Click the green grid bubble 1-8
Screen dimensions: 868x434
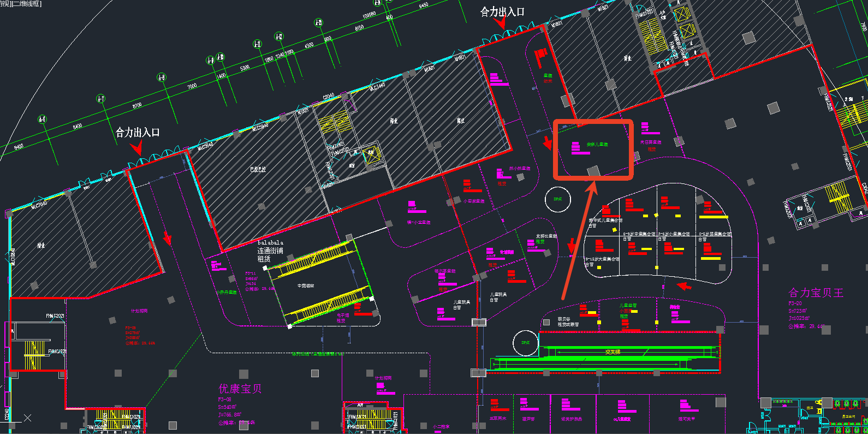(x=162, y=78)
